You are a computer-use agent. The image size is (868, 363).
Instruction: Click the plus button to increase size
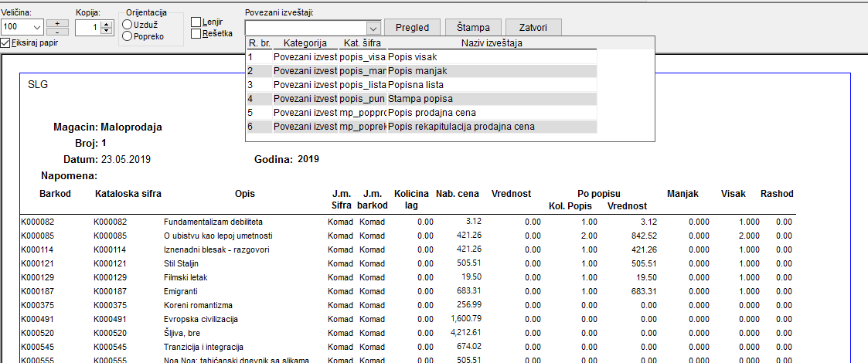click(x=57, y=22)
